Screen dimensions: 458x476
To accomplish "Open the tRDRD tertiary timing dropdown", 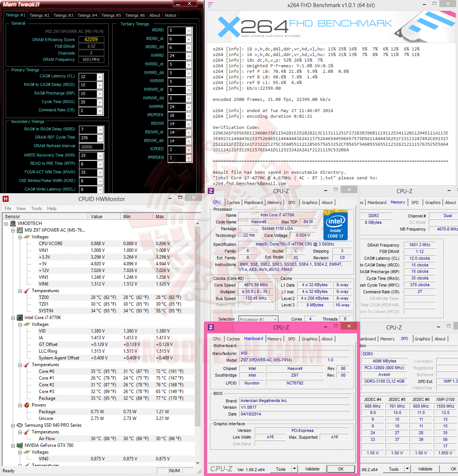I will pos(189,31).
